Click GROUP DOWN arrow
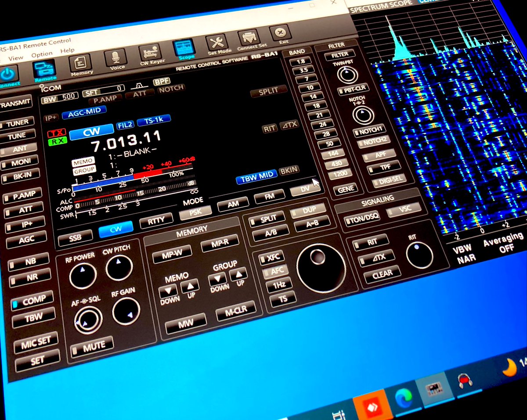The image size is (527, 420). coord(217,278)
